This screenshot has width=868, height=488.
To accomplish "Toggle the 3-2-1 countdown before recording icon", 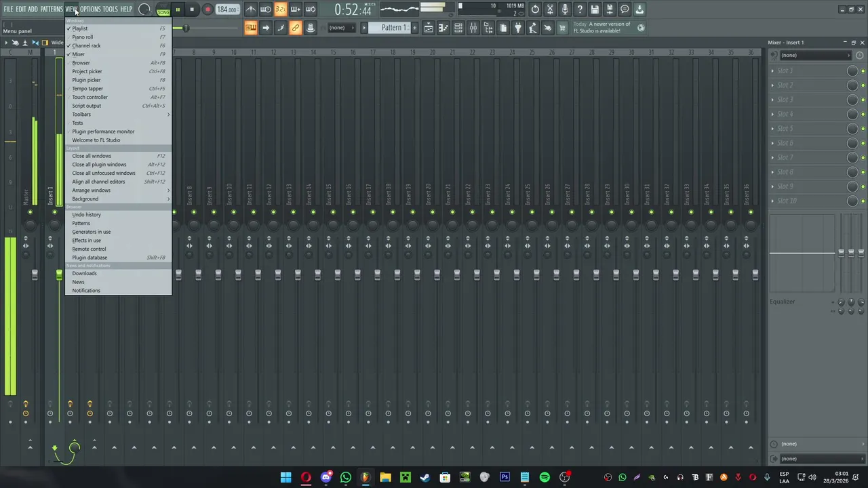I will [x=280, y=9].
